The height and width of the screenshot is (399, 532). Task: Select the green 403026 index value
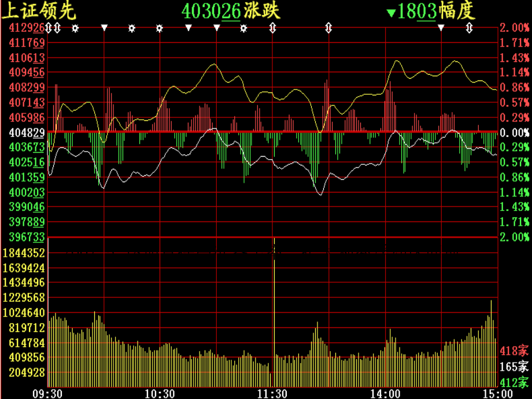coord(211,10)
